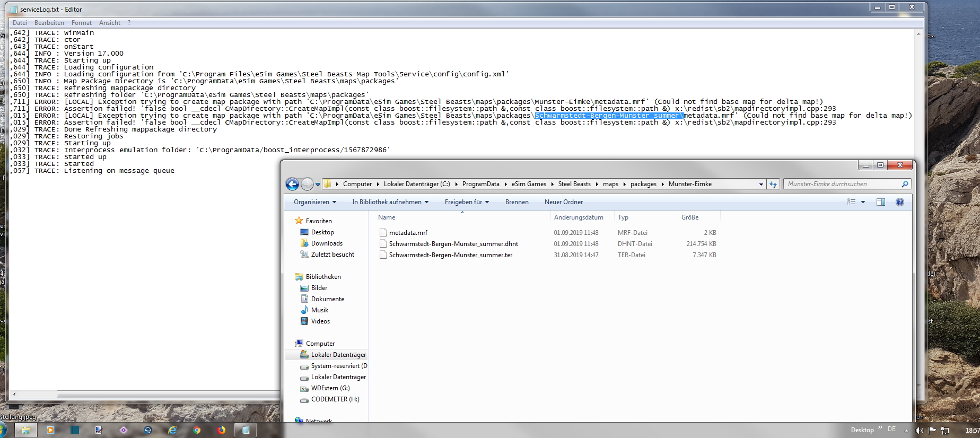Open Internet Explorer from the taskbar
Image resolution: width=980 pixels, height=438 pixels.
(172, 430)
